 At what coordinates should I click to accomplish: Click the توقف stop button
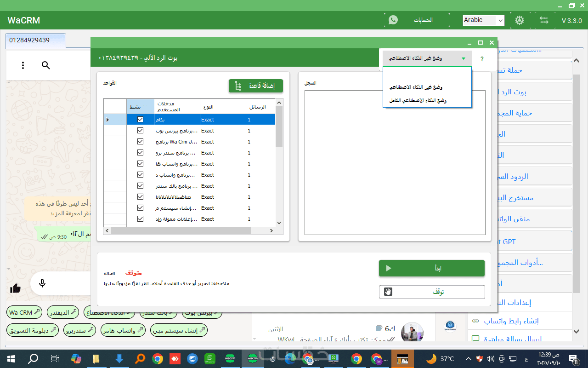point(432,292)
